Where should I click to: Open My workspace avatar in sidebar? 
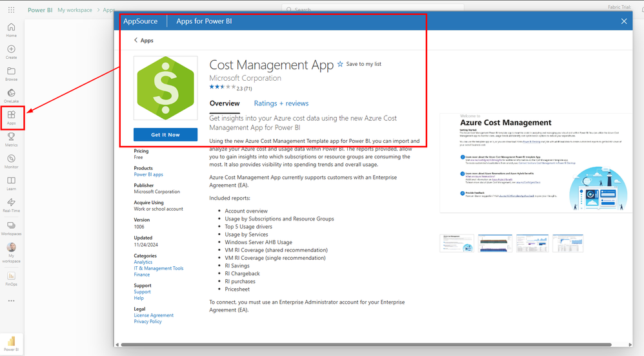tap(11, 253)
